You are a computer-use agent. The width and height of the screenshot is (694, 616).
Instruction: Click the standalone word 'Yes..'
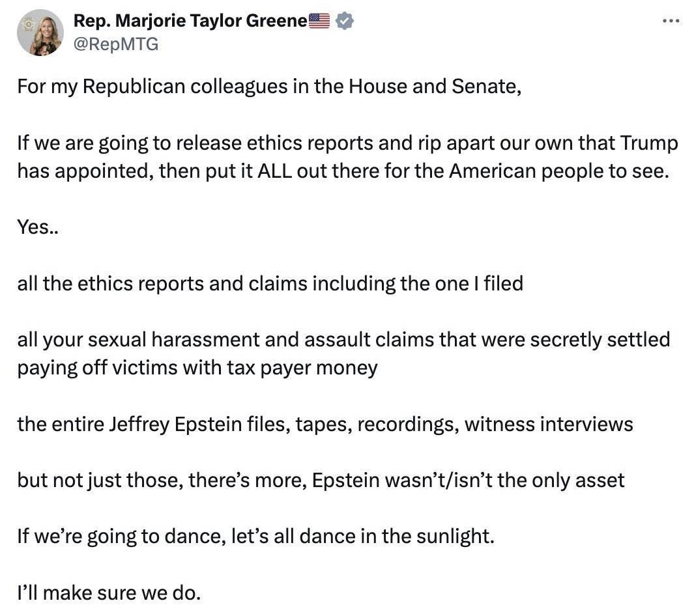tap(35, 227)
